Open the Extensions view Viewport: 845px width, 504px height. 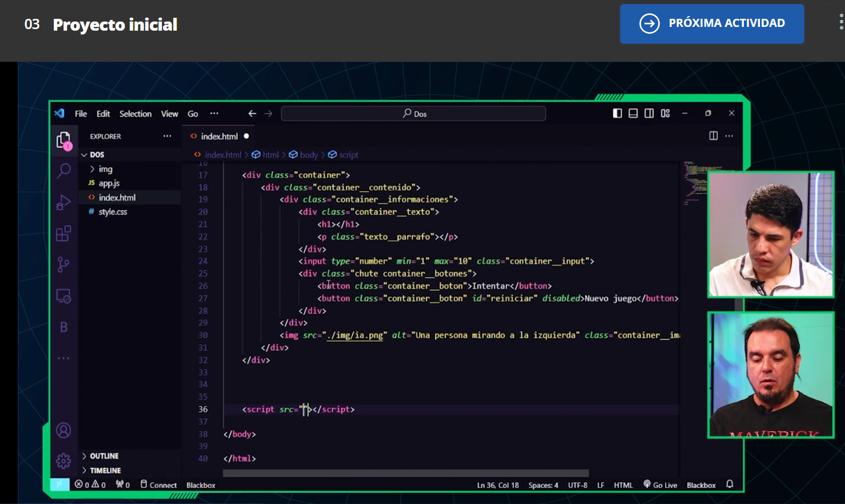coord(63,233)
